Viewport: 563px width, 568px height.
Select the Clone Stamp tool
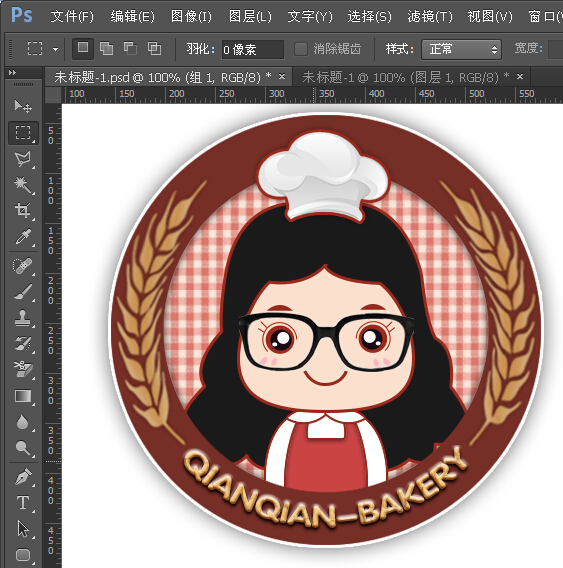(23, 318)
